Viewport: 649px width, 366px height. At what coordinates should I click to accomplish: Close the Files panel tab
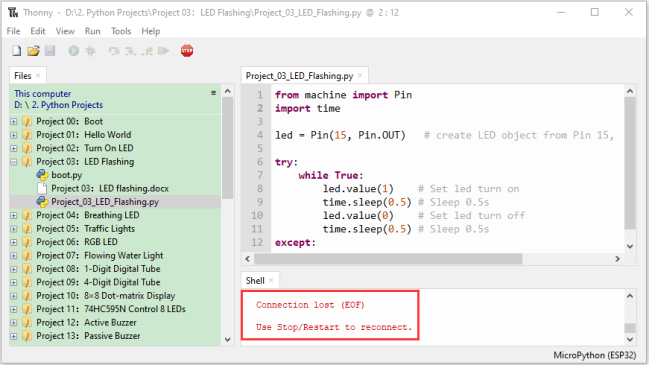click(38, 75)
